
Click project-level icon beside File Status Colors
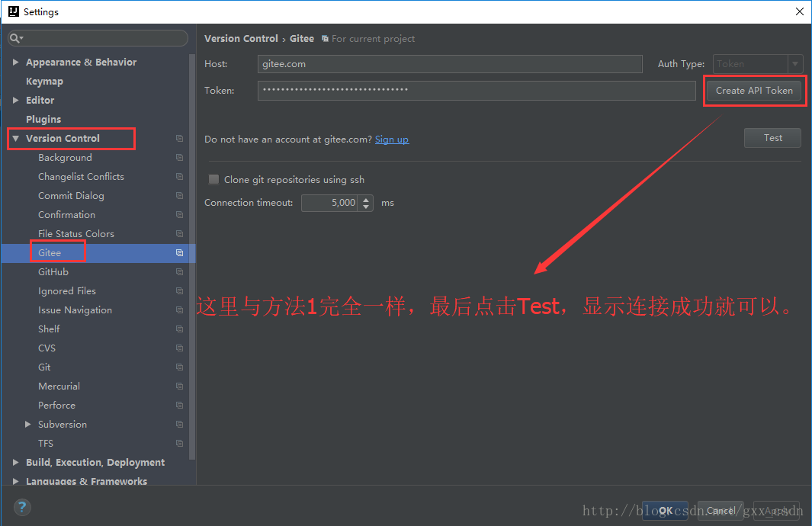pyautogui.click(x=179, y=233)
